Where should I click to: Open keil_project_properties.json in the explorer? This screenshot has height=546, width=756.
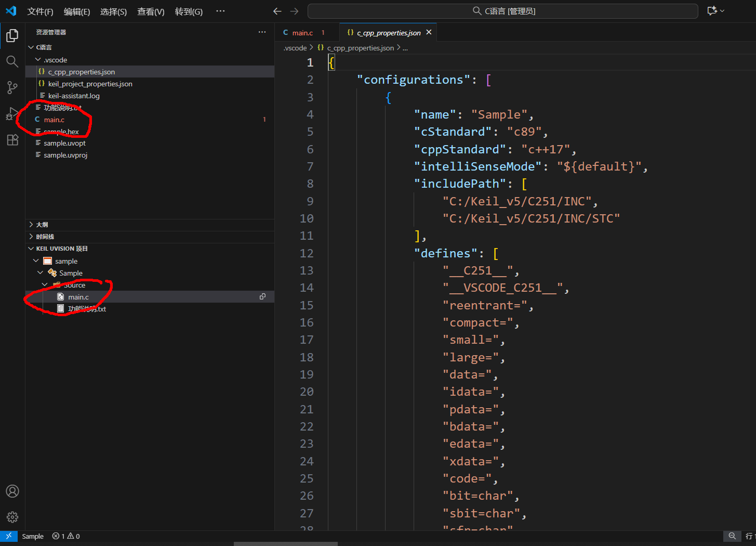[x=150, y=84]
